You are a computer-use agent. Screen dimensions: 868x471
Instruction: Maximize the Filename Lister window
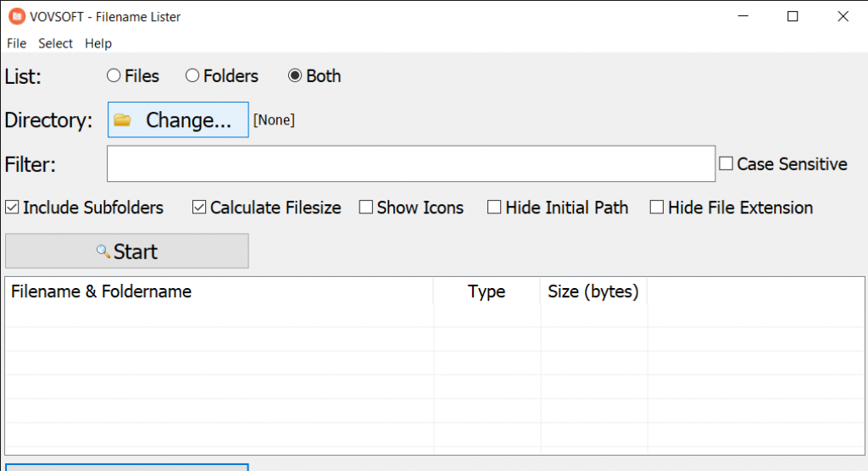tap(793, 17)
